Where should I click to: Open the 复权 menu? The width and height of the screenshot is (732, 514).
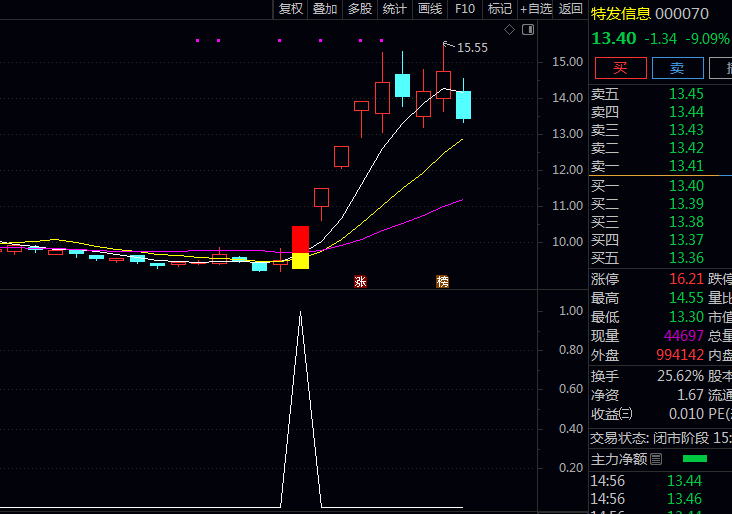pos(290,9)
